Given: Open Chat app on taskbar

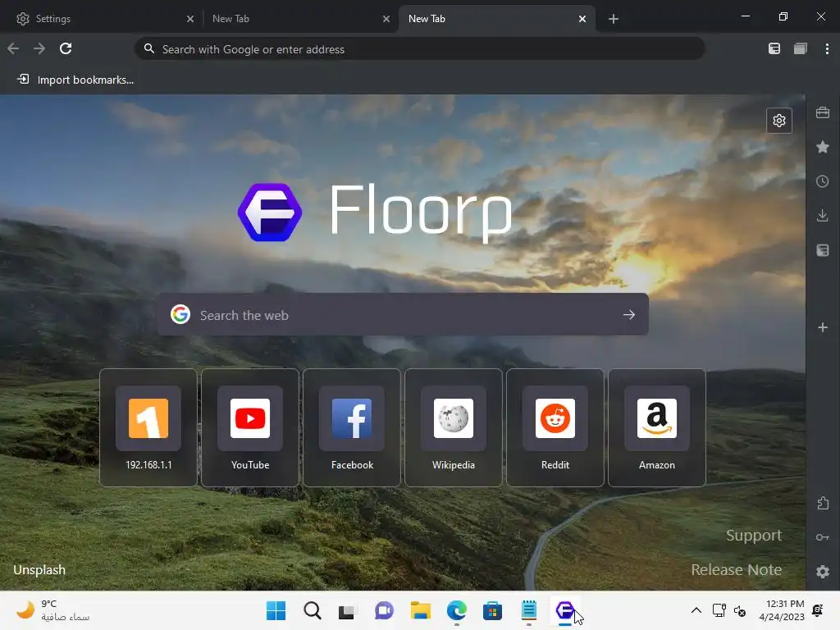Looking at the screenshot, I should click(x=384, y=610).
